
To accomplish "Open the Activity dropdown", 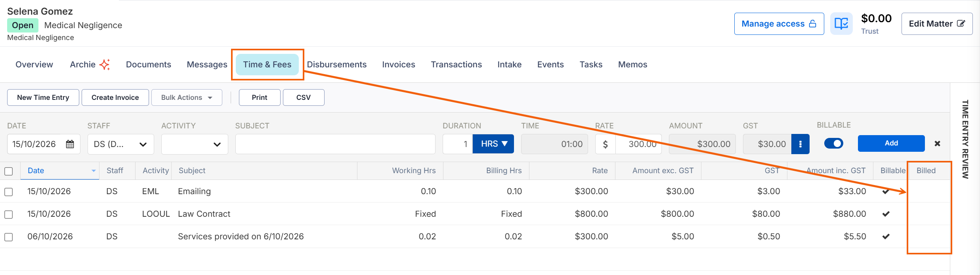I will [195, 144].
